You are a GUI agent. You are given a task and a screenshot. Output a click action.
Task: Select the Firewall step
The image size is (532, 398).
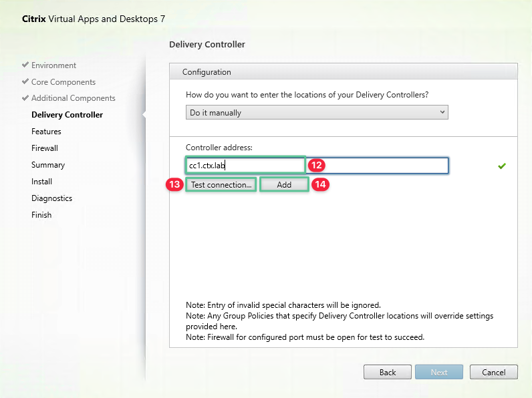[x=45, y=148]
